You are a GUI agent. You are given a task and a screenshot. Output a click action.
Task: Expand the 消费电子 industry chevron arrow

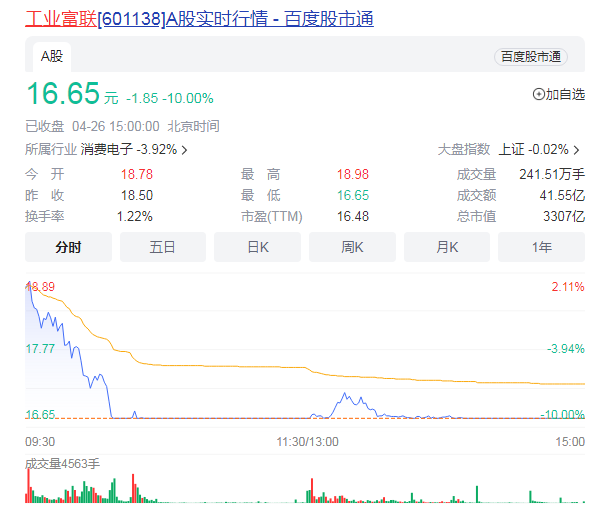coord(184,150)
